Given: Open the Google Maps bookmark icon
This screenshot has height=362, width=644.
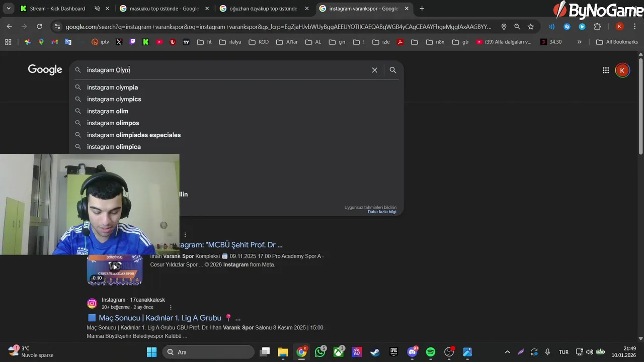Looking at the screenshot, I should point(41,42).
